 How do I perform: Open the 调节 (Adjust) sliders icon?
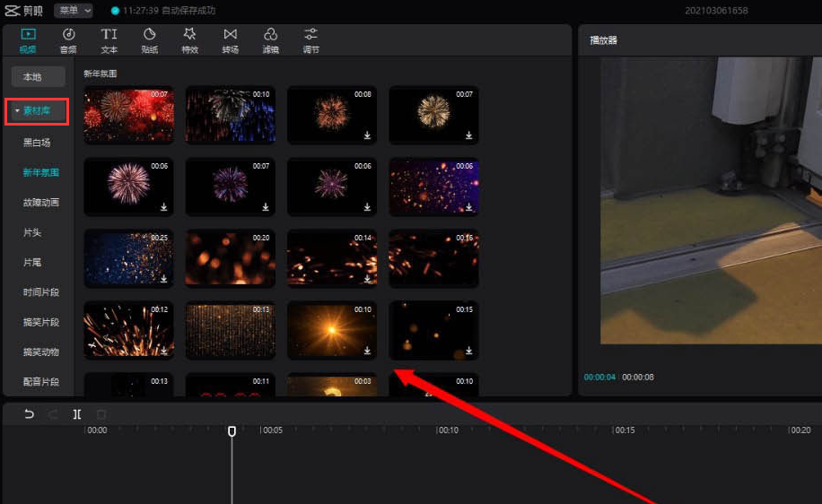(x=310, y=39)
